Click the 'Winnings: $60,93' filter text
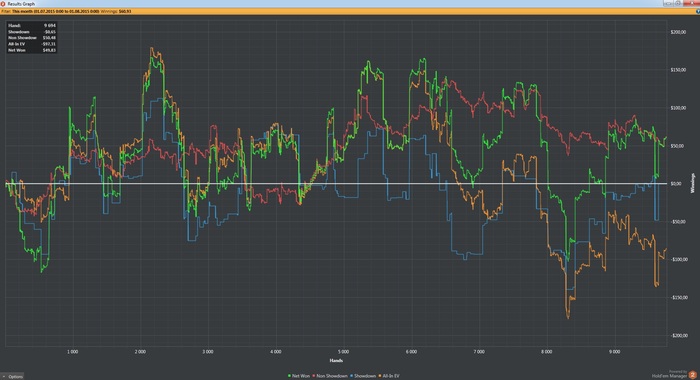The height and width of the screenshot is (380, 700). pos(115,11)
